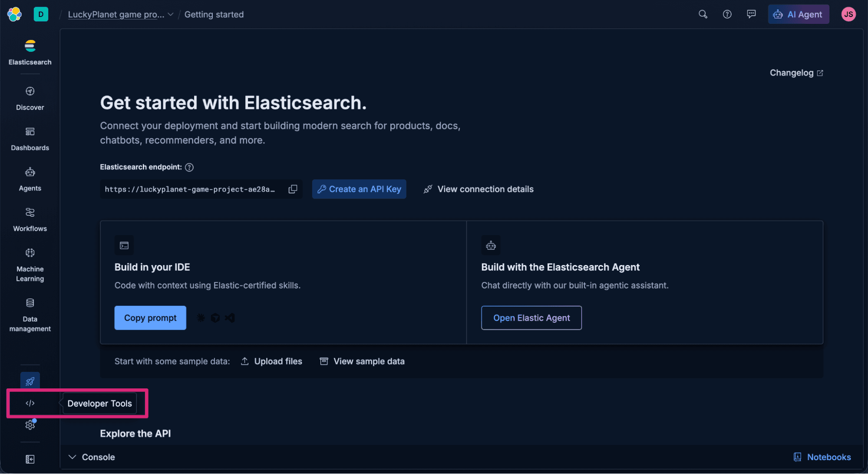Click Open Elastic Agent button
868x474 pixels.
(x=531, y=318)
